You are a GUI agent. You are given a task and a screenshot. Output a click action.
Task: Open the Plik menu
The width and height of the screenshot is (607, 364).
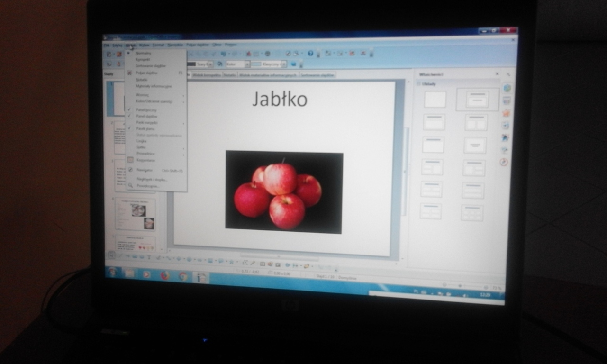point(107,45)
